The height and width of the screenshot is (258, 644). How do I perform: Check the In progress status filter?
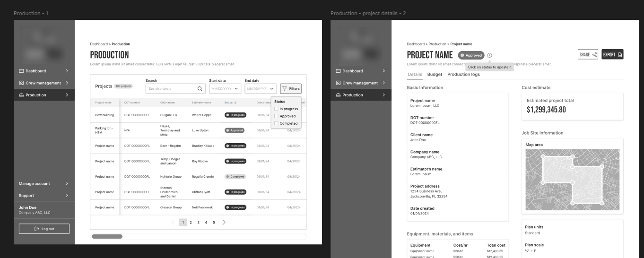[277, 109]
